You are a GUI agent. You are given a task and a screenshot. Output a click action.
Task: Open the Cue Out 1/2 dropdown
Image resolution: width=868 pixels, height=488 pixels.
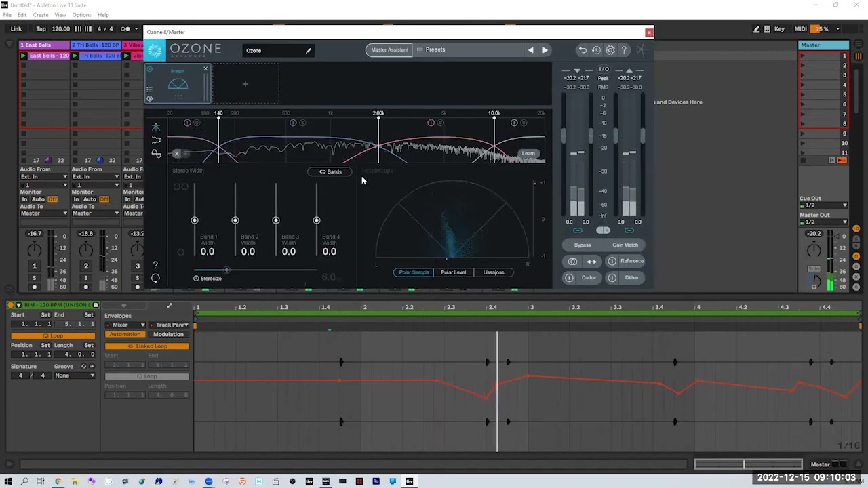click(x=823, y=205)
